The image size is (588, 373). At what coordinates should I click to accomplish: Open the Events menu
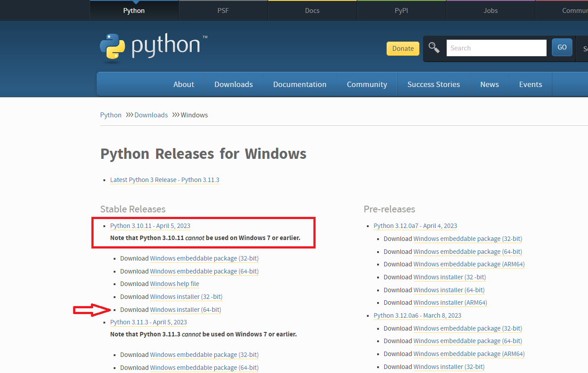[530, 84]
